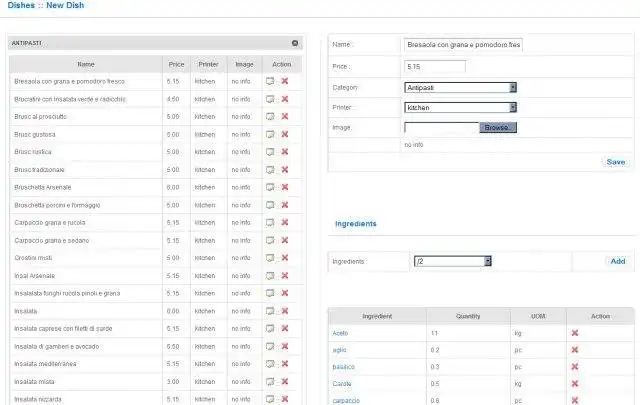Delete Bruschetta porcini e formaggio
640x405 pixels.
[285, 205]
